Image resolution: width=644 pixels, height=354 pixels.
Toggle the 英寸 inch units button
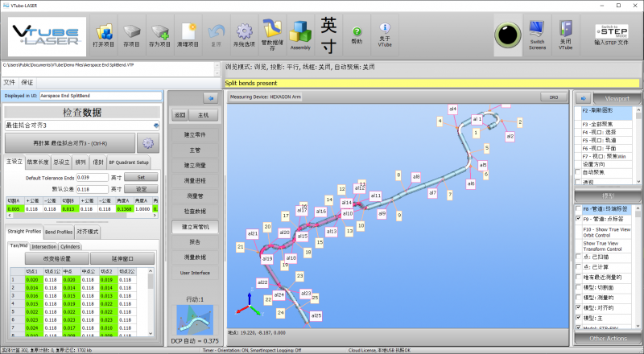(x=328, y=35)
